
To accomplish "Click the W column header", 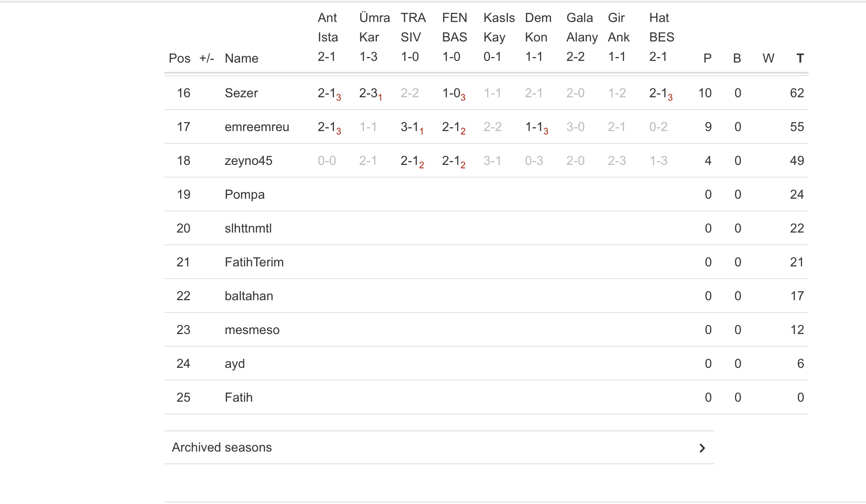I will pos(768,58).
